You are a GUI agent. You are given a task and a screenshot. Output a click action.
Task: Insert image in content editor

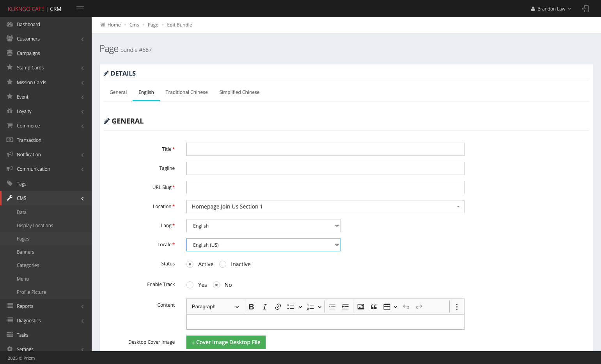361,307
